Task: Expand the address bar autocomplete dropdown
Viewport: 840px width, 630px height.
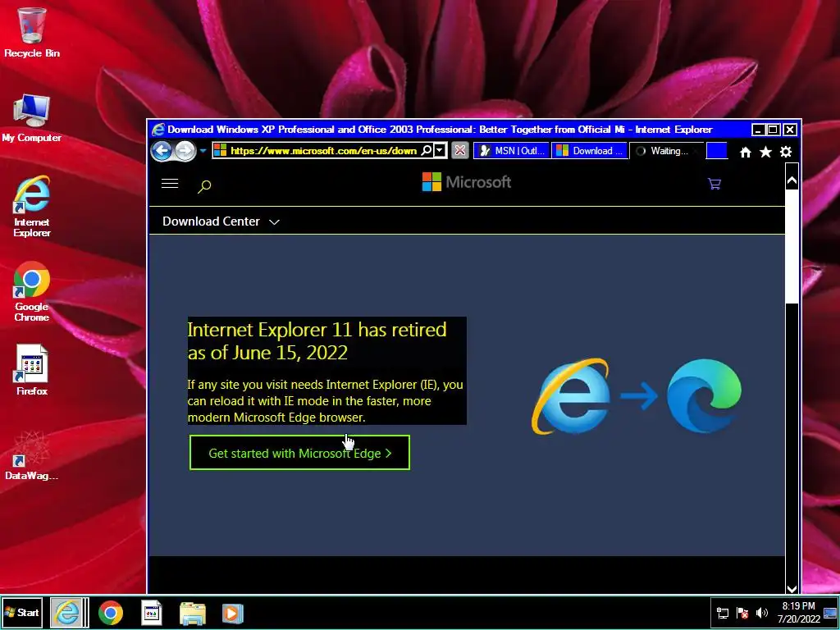Action: (x=440, y=151)
